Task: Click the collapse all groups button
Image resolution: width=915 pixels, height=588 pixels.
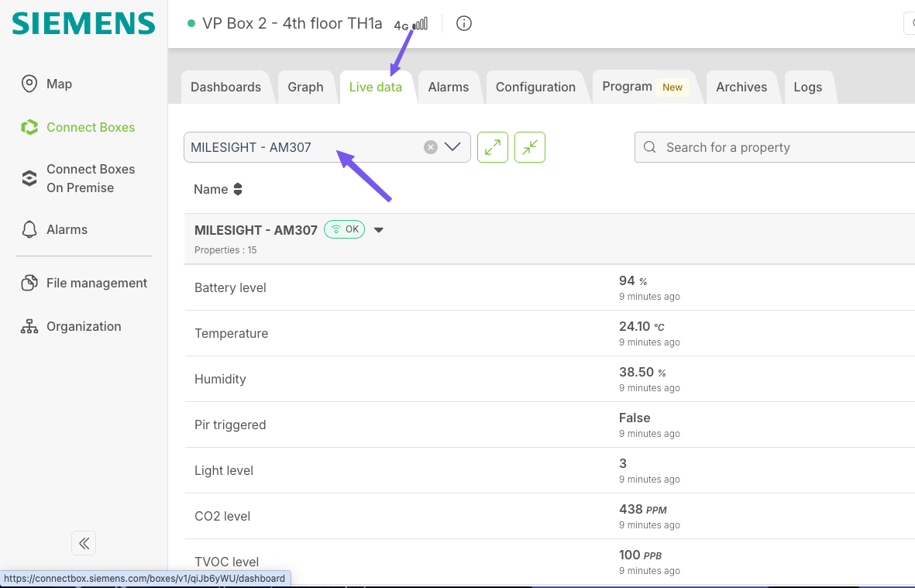Action: [x=530, y=147]
